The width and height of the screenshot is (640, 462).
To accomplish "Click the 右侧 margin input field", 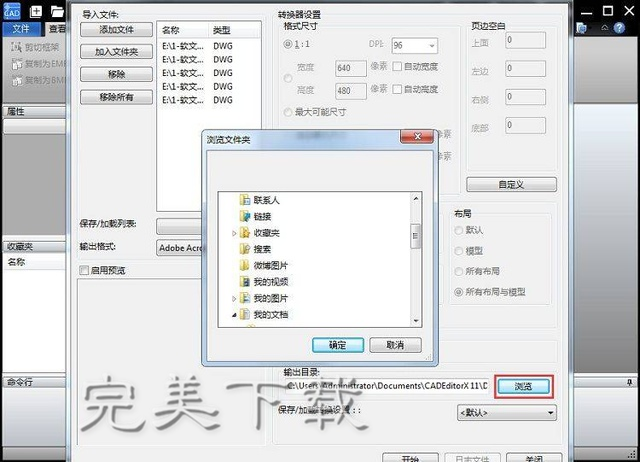I will click(x=525, y=97).
